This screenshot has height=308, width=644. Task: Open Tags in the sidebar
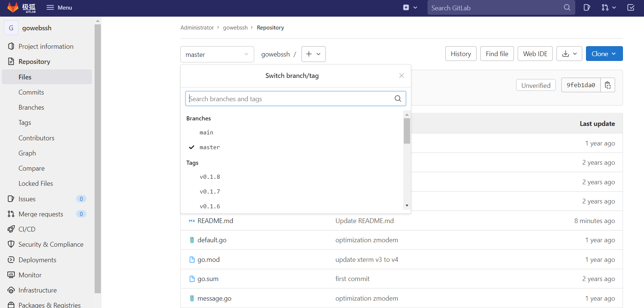tap(25, 122)
